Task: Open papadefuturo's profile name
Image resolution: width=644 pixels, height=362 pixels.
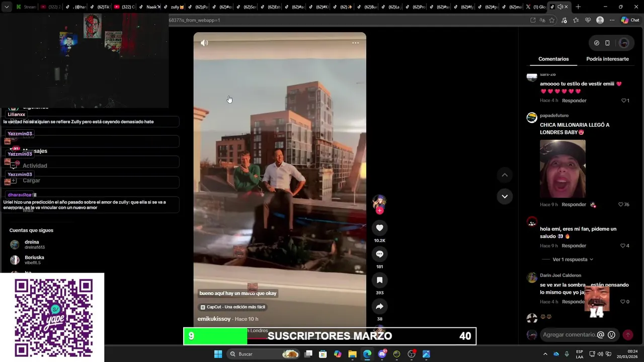Action: (554, 116)
